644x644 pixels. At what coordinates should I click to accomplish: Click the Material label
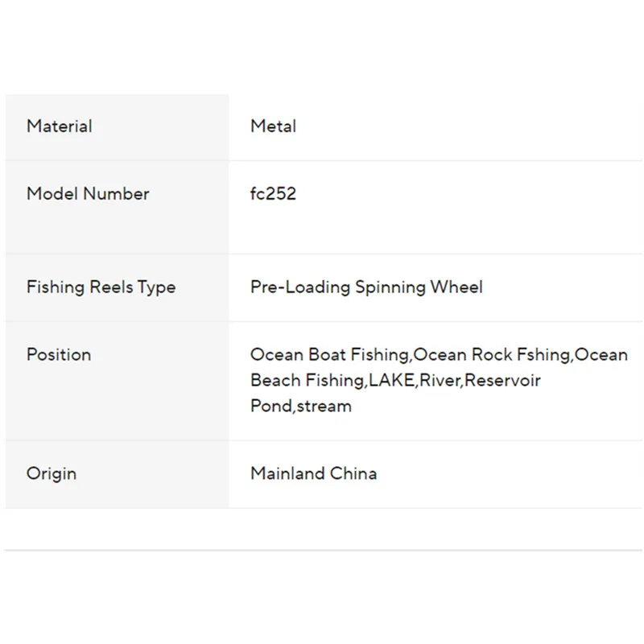(x=60, y=126)
